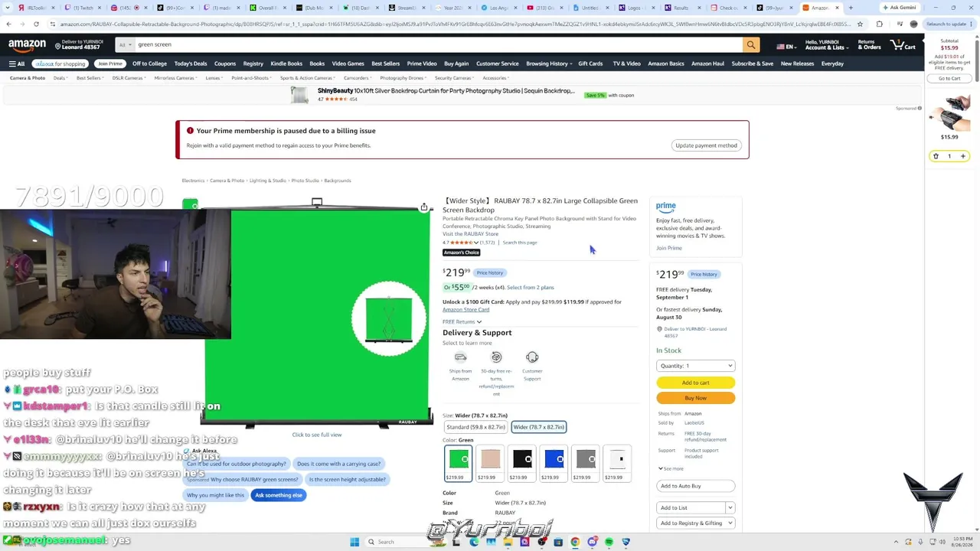Screen dimensions: 980x551
Task: Click the browser back arrow
Action: coord(8,24)
